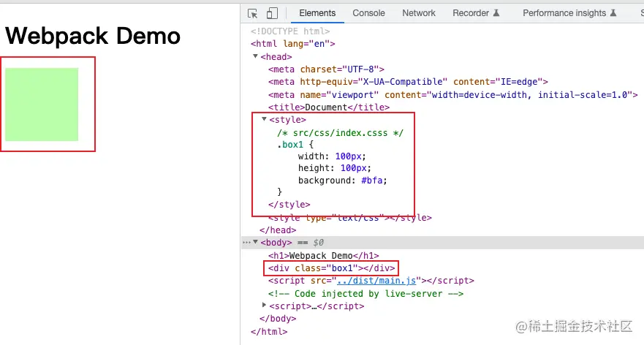Select the closing </style> tag
This screenshot has height=345, width=644.
[289, 204]
